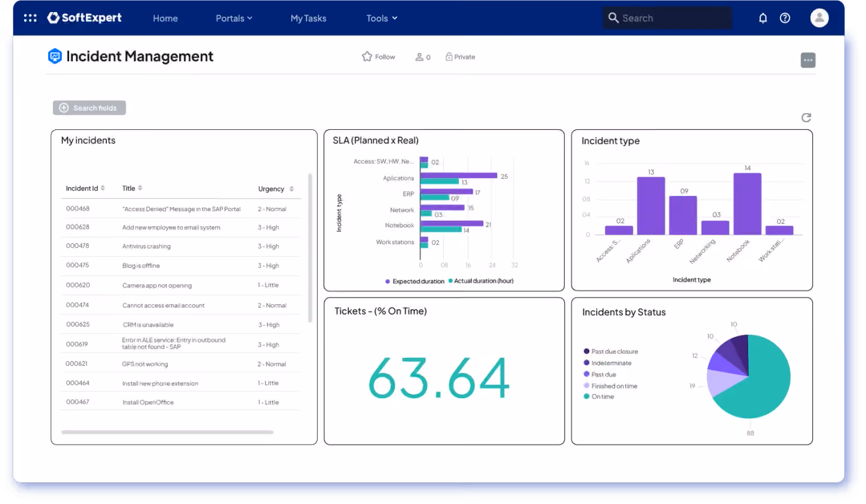The height and width of the screenshot is (504, 866).
Task: Open the user profile avatar
Action: click(819, 18)
